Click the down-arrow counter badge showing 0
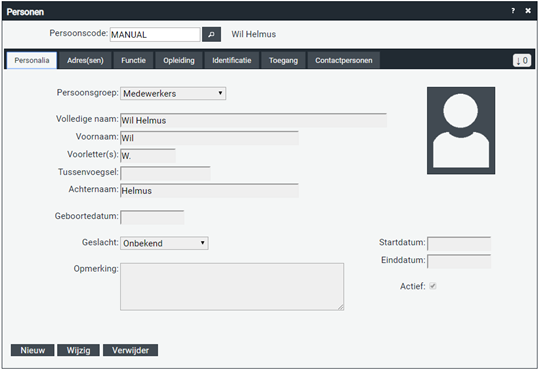541x371 pixels. point(522,60)
